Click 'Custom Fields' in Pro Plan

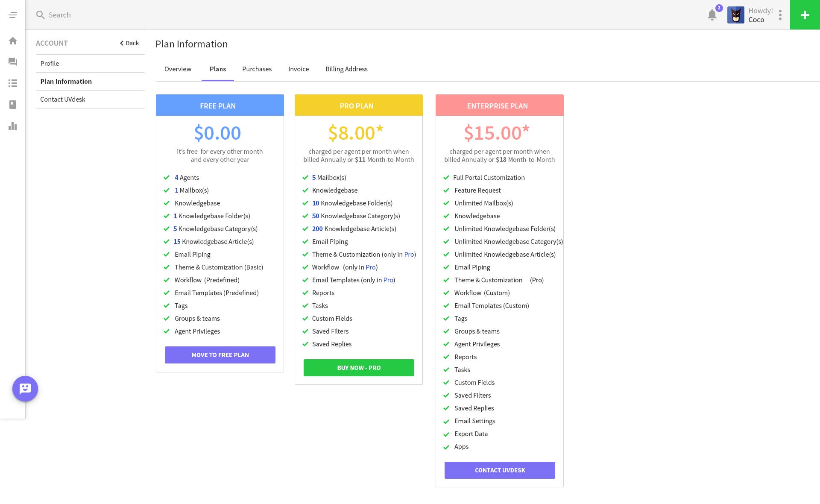[332, 318]
